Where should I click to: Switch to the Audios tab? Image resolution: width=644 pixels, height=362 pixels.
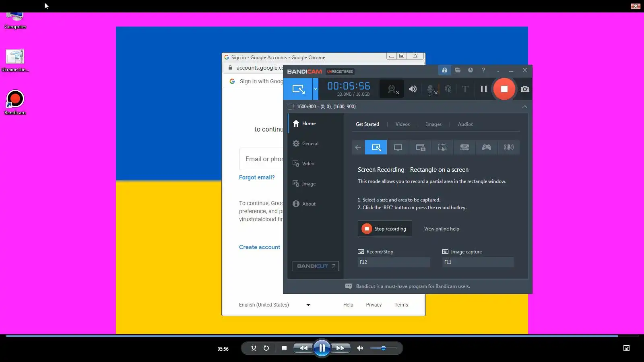click(x=465, y=124)
